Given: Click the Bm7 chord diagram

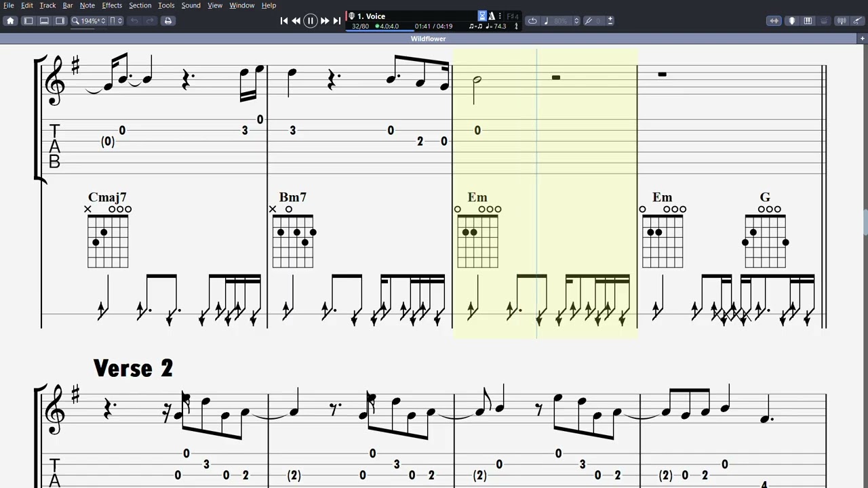Looking at the screenshot, I should tap(293, 236).
